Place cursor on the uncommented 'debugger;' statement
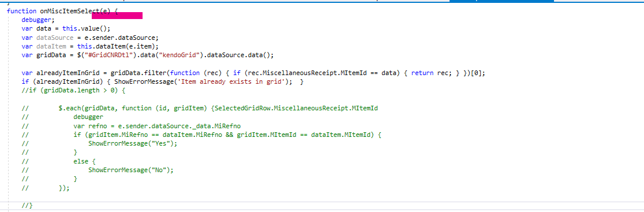This screenshot has width=644, height=212. click(38, 20)
